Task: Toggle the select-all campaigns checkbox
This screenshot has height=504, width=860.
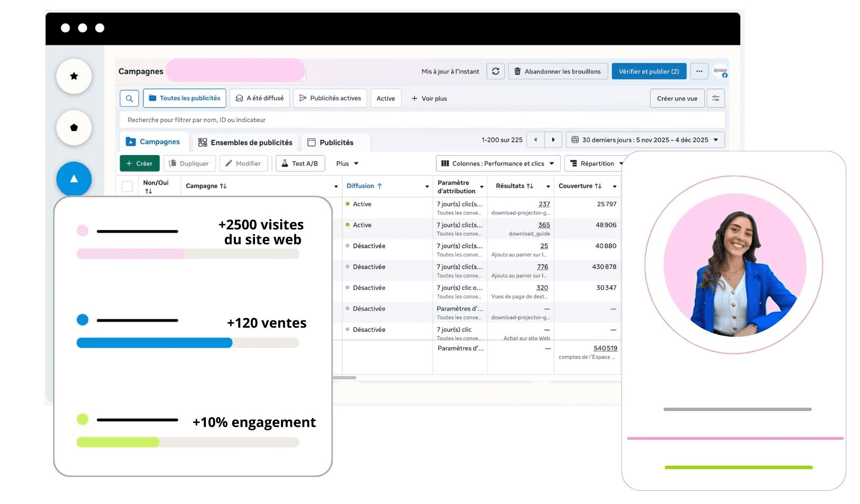Action: (127, 186)
